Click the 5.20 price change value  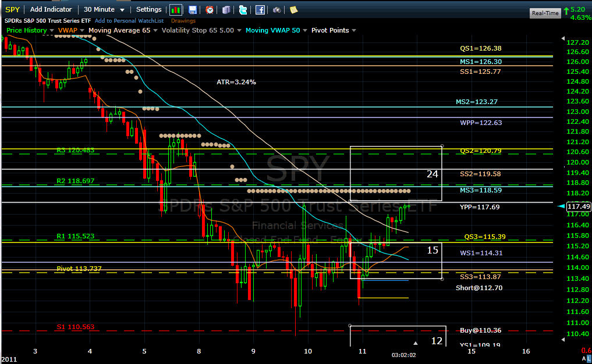click(577, 10)
